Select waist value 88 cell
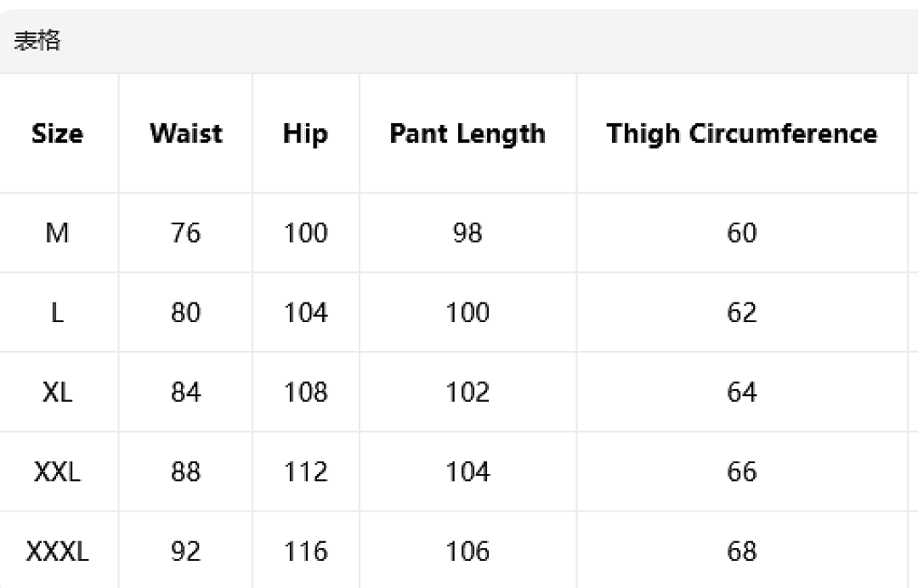Screen dimensions: 918x588 (x=185, y=472)
